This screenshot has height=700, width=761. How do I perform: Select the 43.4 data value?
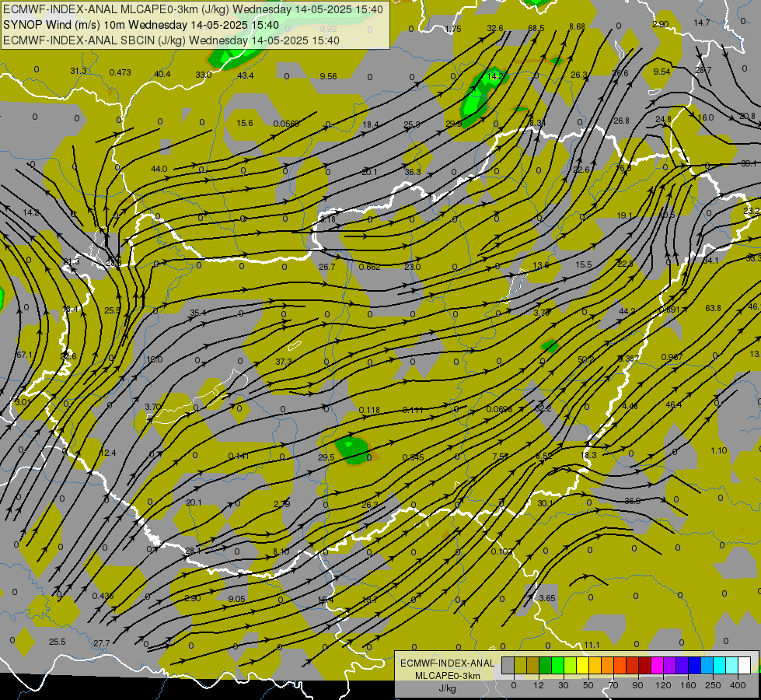(246, 75)
